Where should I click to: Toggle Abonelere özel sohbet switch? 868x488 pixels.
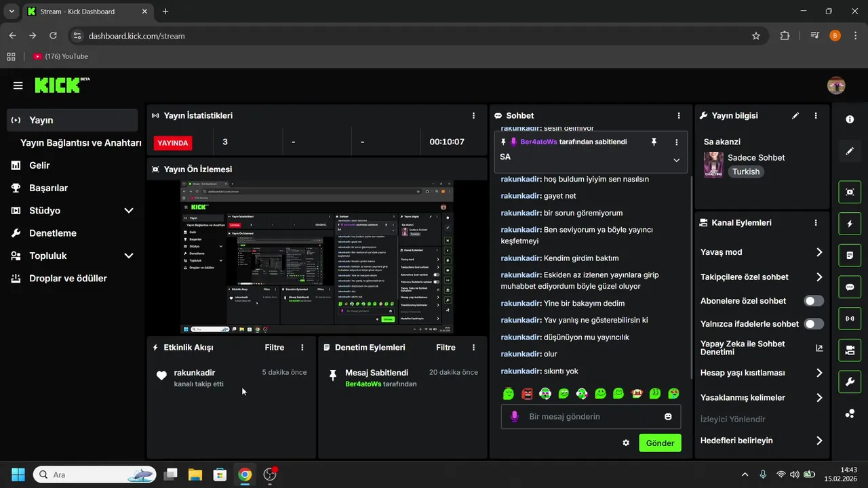click(814, 301)
